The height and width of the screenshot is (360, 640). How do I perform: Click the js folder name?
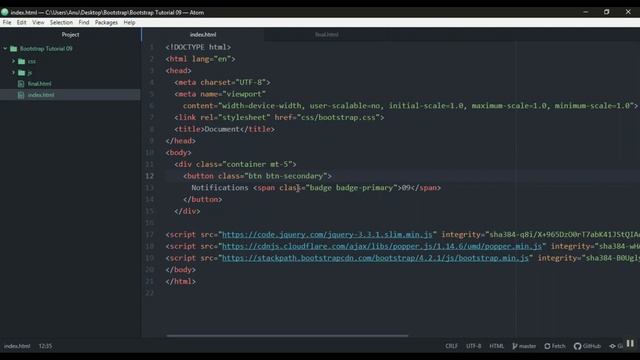(29, 73)
